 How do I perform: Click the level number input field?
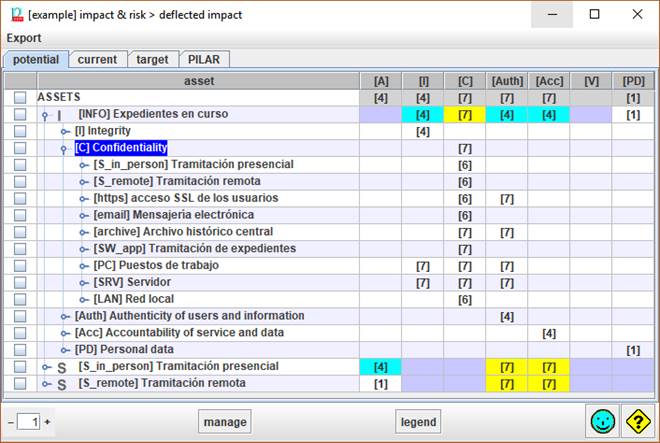(29, 422)
